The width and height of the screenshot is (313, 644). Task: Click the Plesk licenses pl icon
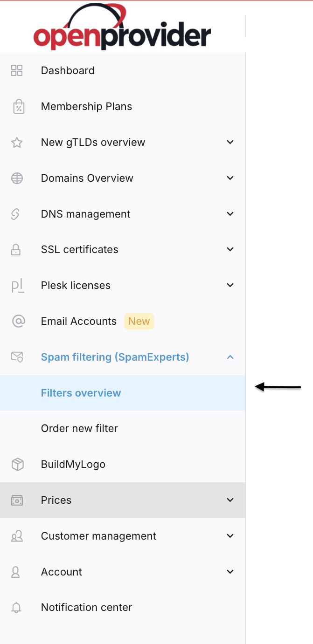point(18,286)
